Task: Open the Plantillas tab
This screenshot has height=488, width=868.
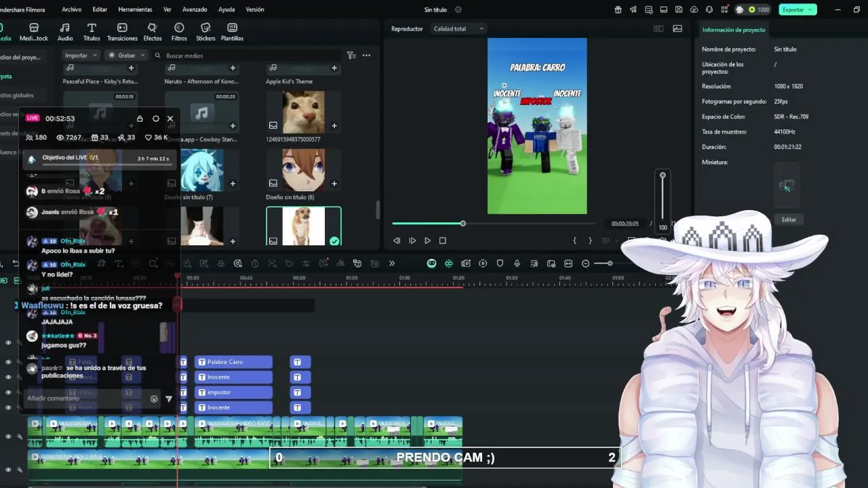Action: point(232,32)
